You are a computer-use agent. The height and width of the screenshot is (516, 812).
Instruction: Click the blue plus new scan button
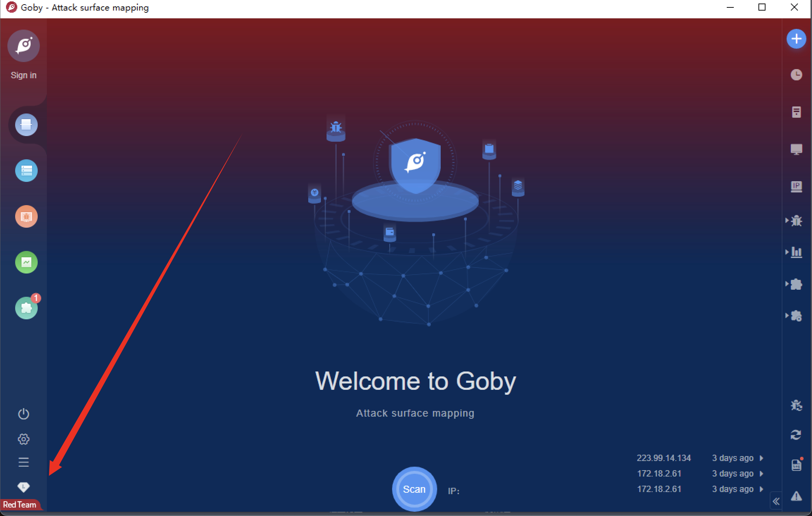coord(796,39)
